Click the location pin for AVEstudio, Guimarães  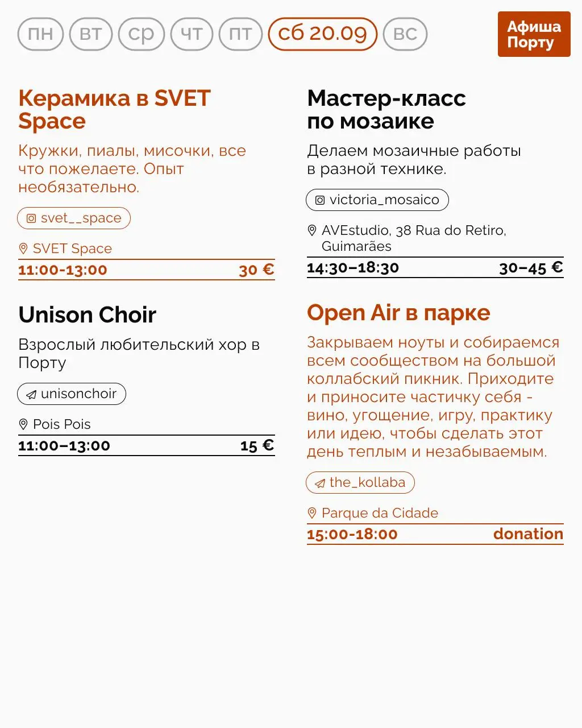coord(311,230)
